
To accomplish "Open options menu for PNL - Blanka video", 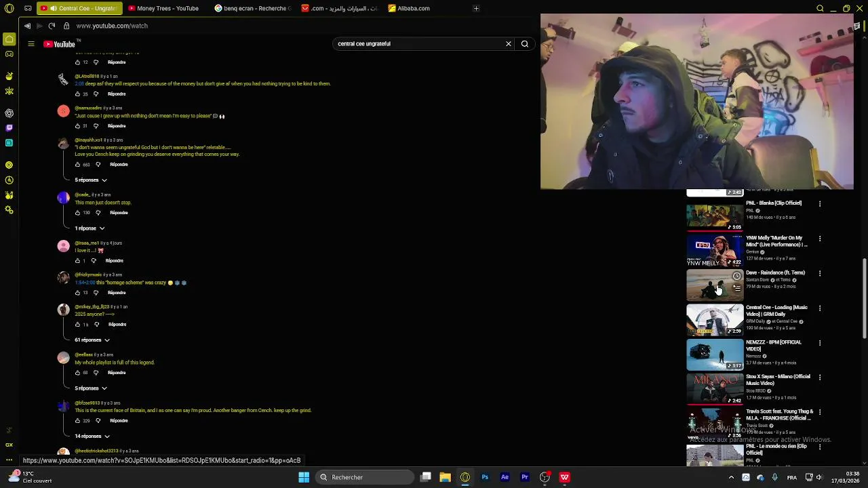I will point(820,204).
